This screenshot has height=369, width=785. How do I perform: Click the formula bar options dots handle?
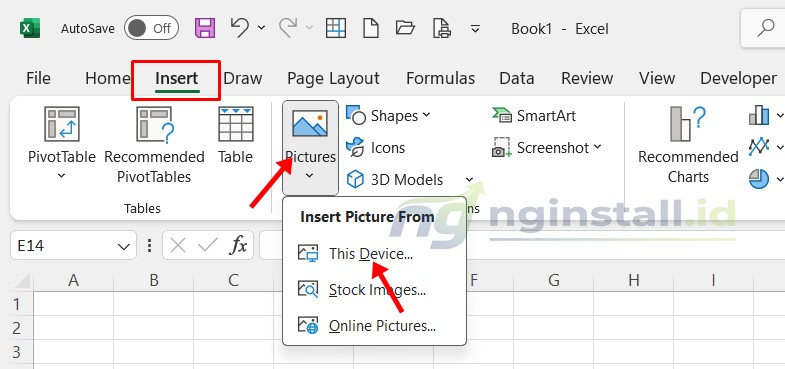point(149,245)
